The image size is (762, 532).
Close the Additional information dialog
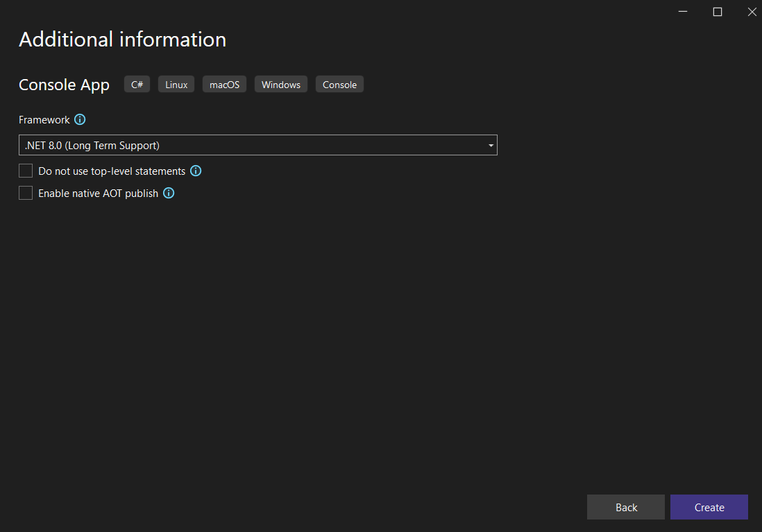point(752,12)
